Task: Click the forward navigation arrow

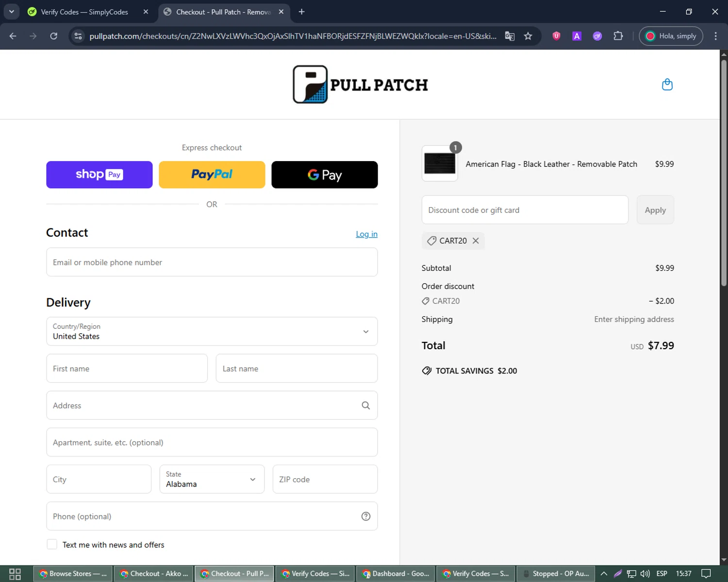Action: click(x=33, y=36)
